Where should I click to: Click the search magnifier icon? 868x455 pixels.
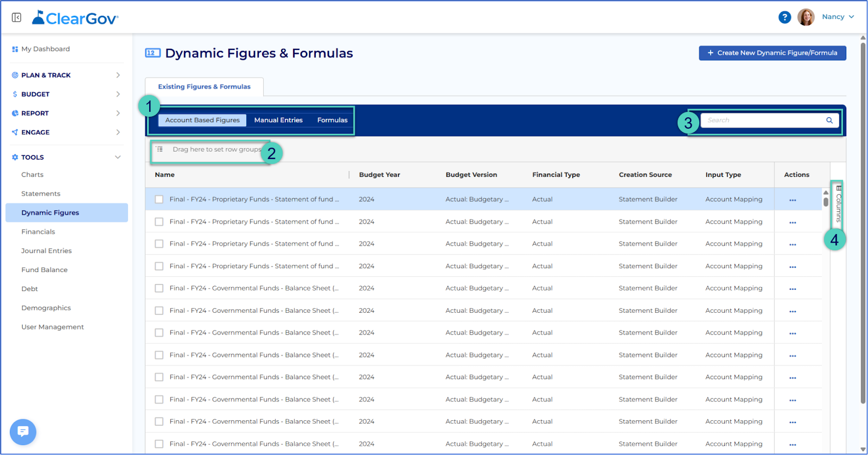tap(829, 121)
